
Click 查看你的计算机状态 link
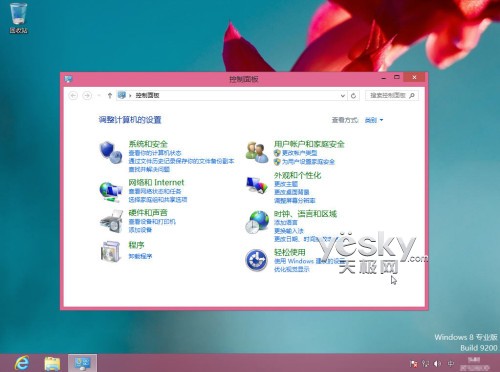155,153
